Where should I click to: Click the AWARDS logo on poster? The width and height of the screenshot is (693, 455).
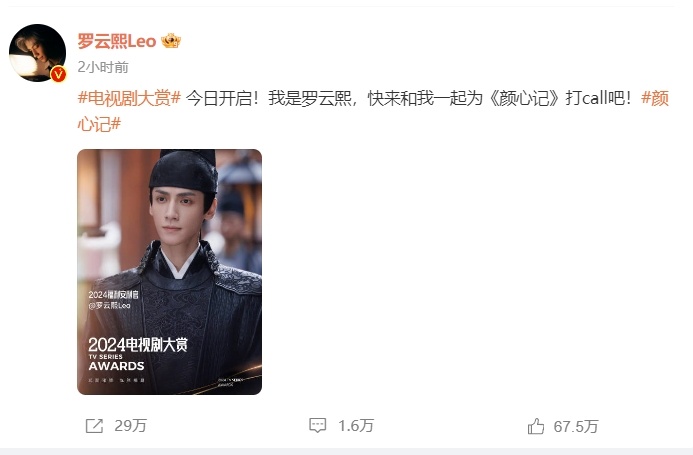[x=116, y=366]
